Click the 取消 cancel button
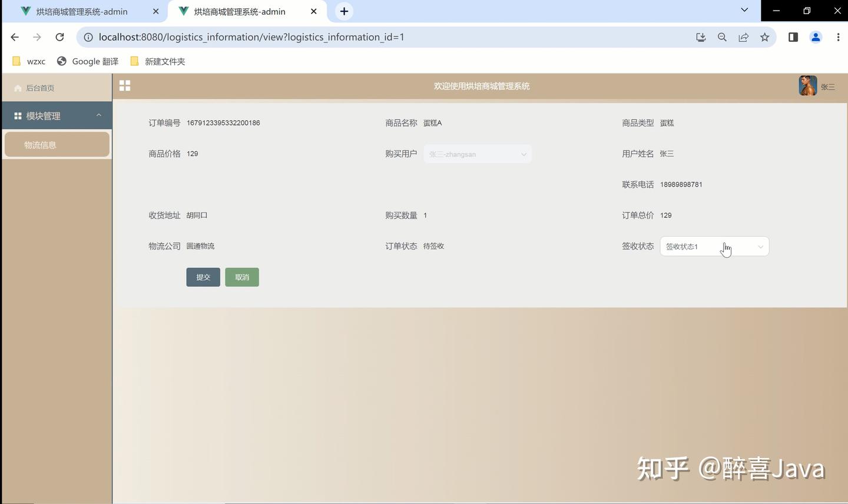Image resolution: width=848 pixels, height=504 pixels. pyautogui.click(x=241, y=277)
